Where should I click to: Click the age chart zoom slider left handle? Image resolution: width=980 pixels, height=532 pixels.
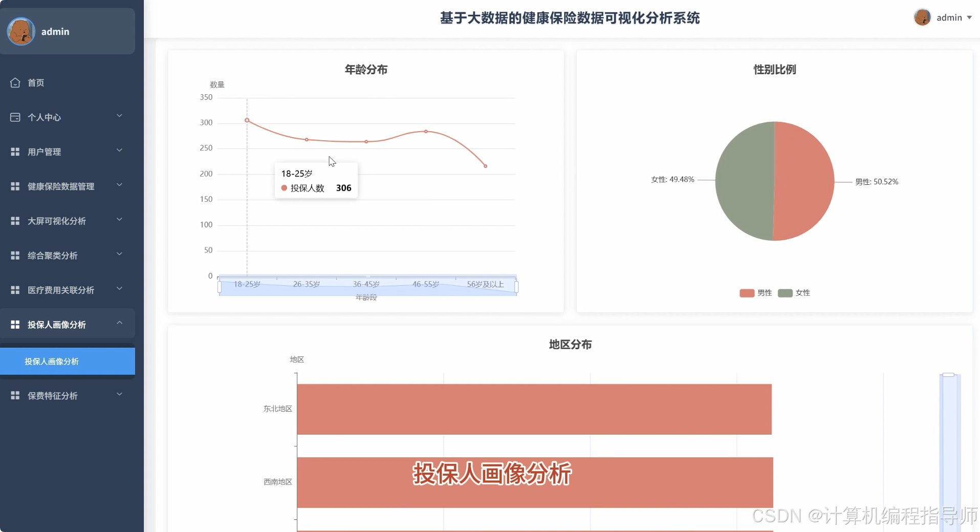220,287
